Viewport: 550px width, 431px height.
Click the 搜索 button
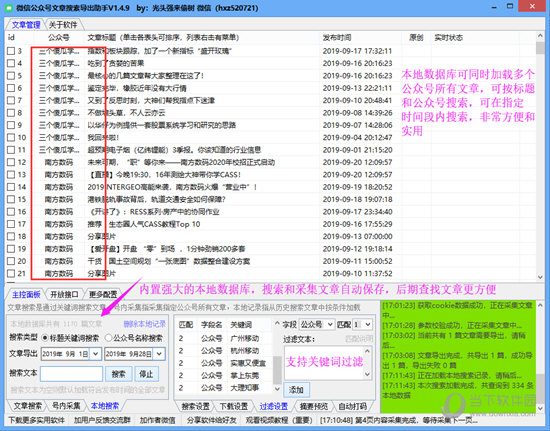click(x=119, y=374)
